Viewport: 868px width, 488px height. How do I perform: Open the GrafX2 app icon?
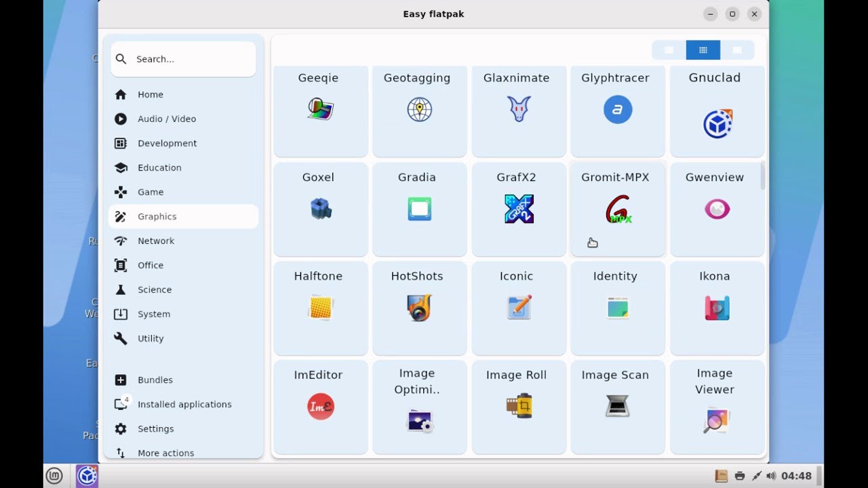[519, 209]
